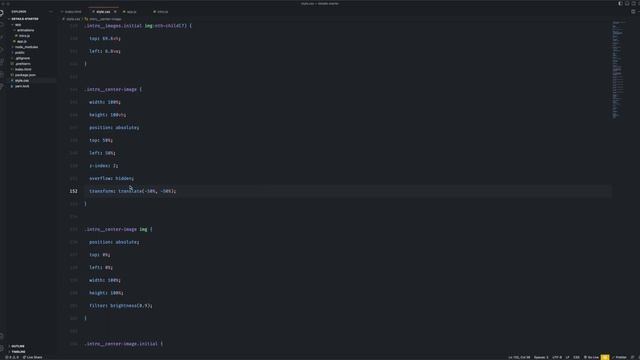Viewport: 640px width, 360px height.
Task: Open errors and warnings from status bar
Action: click(12, 358)
